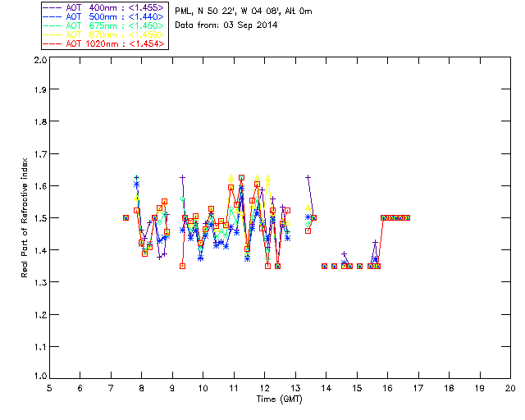Click legend entry "AOT 1020nm : <1.454>"
The height and width of the screenshot is (420, 525).
tap(103, 43)
